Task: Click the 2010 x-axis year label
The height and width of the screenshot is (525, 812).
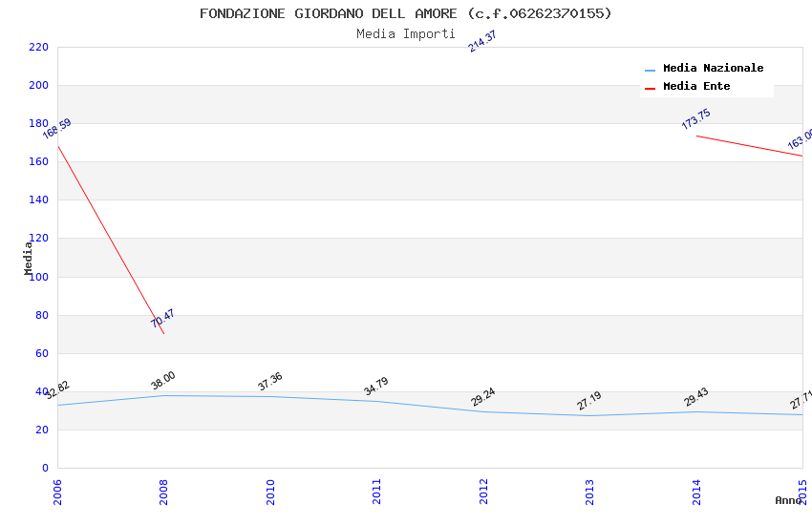Action: (x=270, y=492)
